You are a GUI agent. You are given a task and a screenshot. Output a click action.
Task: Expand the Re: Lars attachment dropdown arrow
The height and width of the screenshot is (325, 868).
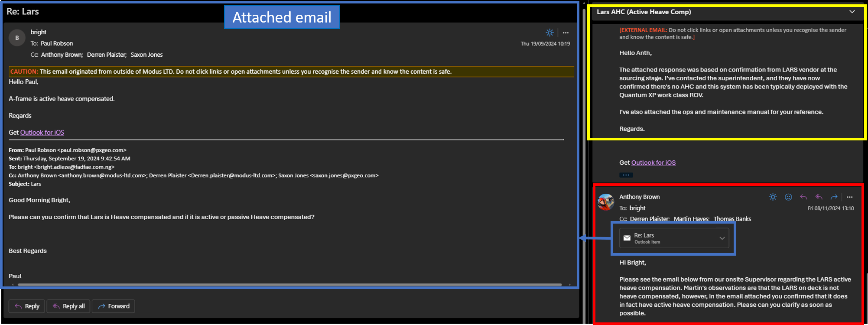pyautogui.click(x=722, y=238)
